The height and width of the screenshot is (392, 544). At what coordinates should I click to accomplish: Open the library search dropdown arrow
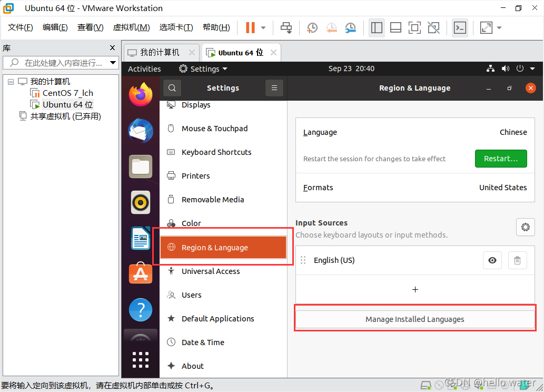[x=113, y=63]
